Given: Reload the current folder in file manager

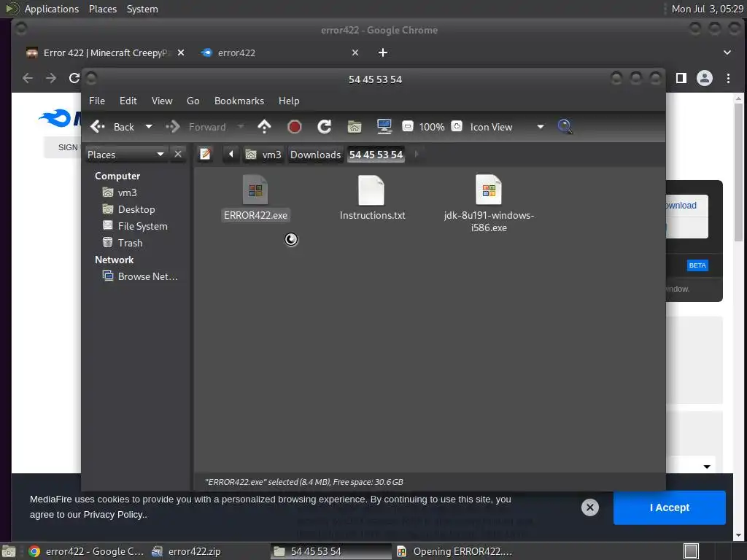Looking at the screenshot, I should (x=325, y=127).
